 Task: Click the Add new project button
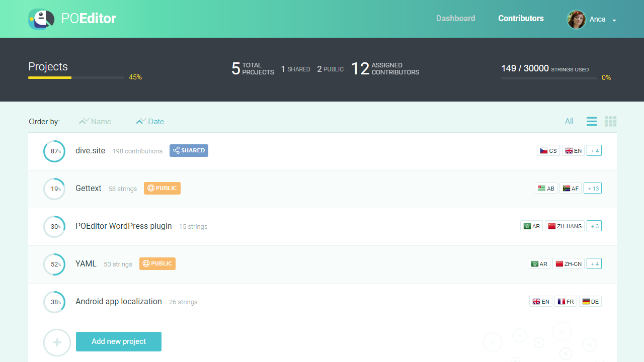click(x=118, y=341)
